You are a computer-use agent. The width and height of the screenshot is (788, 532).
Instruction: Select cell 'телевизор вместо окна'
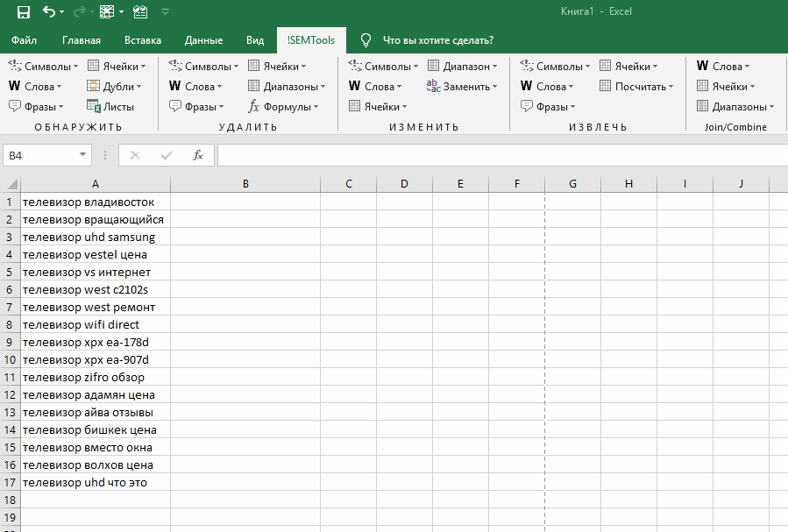[x=96, y=448]
